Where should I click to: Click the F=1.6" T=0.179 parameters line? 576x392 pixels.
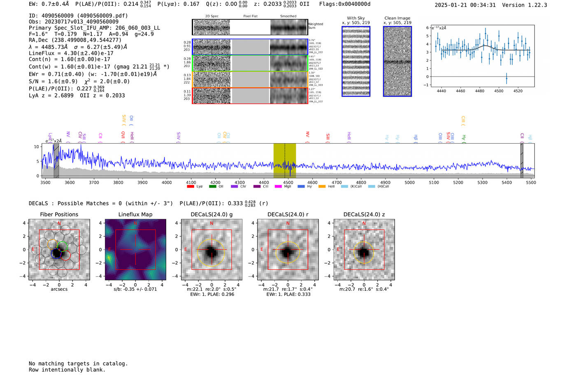[x=91, y=34]
